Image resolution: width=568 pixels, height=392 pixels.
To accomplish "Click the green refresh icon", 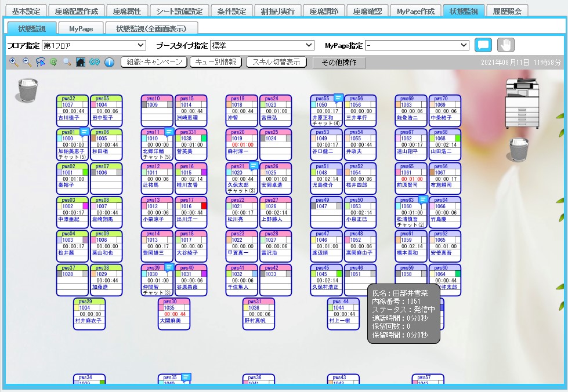I will pos(53,62).
